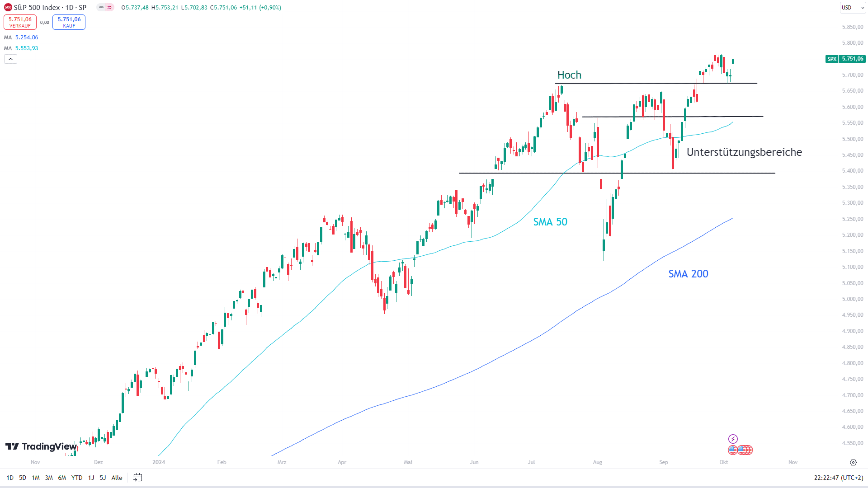This screenshot has height=488, width=868.
Task: Open the USD currency dropdown
Action: [852, 7]
